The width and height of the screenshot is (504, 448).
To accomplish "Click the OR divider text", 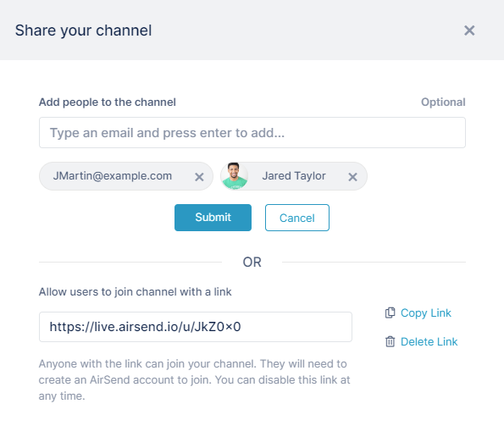I will tap(252, 263).
